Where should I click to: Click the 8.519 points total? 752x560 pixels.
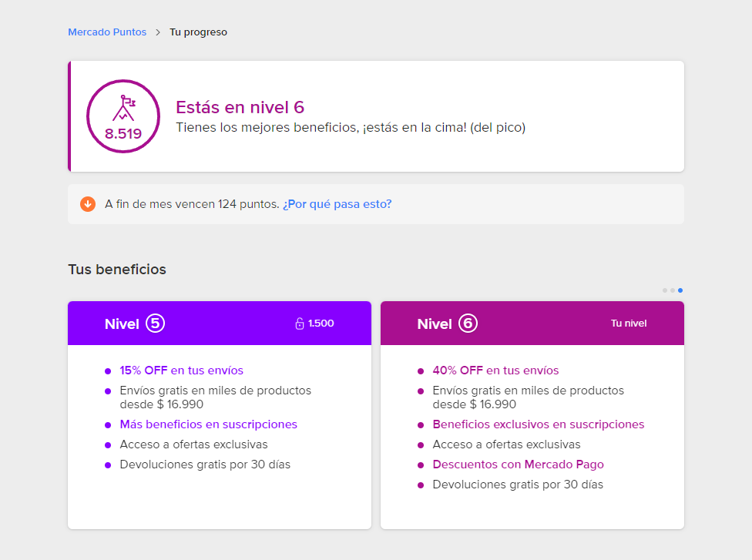[x=123, y=134]
